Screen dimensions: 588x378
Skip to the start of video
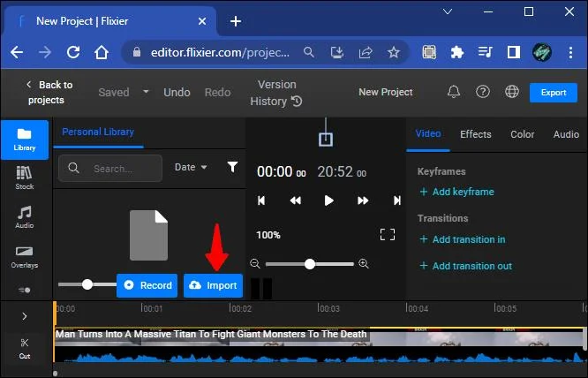pos(261,200)
